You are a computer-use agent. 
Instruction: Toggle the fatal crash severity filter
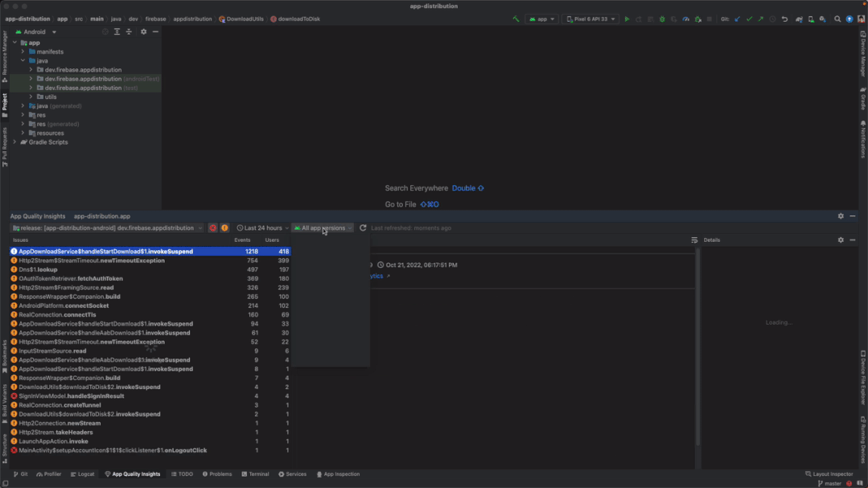[212, 228]
